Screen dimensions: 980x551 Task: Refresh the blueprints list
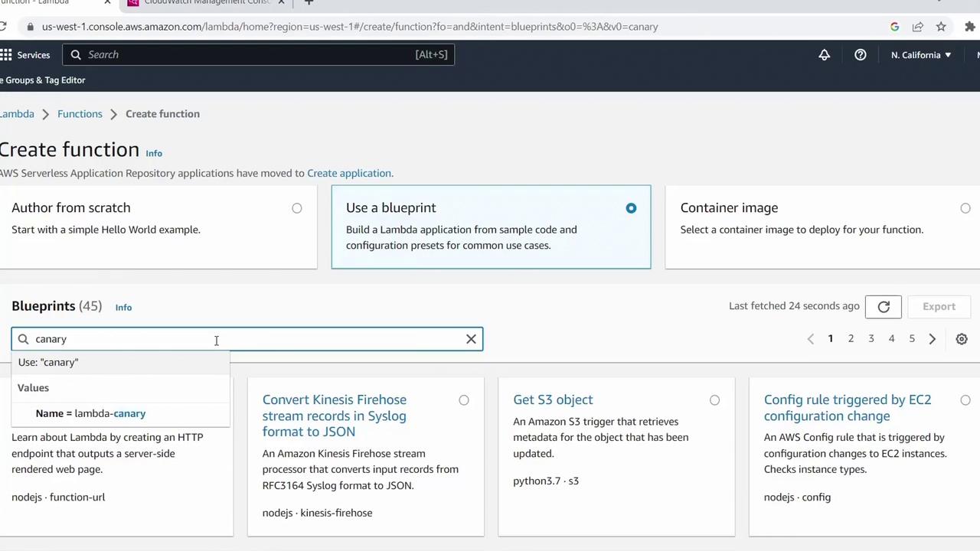click(884, 307)
